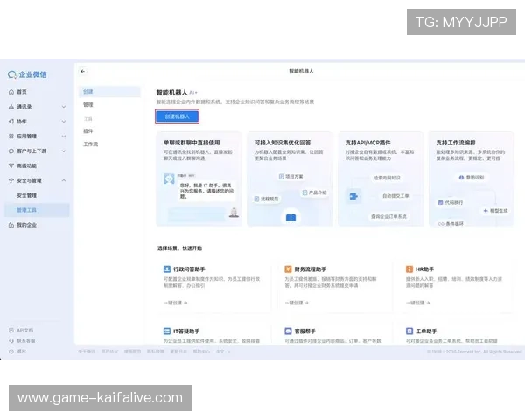Expand the 通讯录 chevron
This screenshot has width=525, height=420.
[64, 107]
